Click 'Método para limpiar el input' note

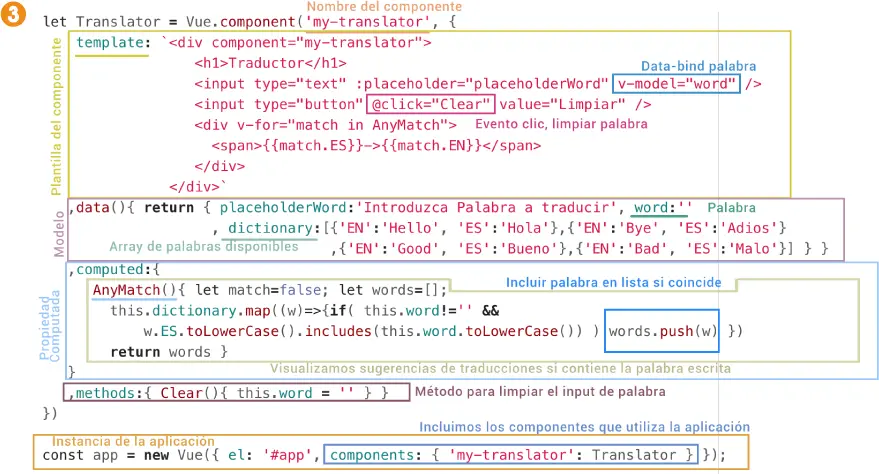pyautogui.click(x=540, y=392)
